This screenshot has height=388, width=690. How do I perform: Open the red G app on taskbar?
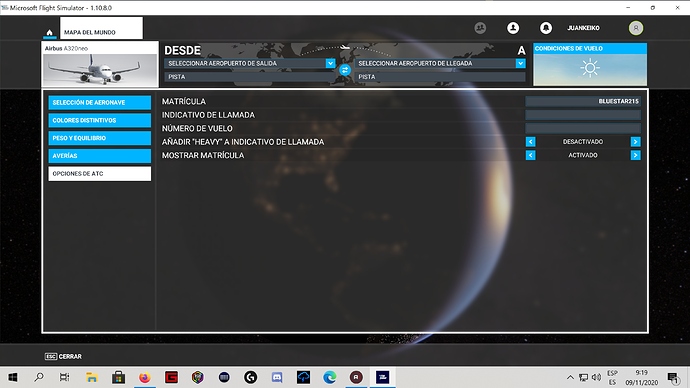171,377
